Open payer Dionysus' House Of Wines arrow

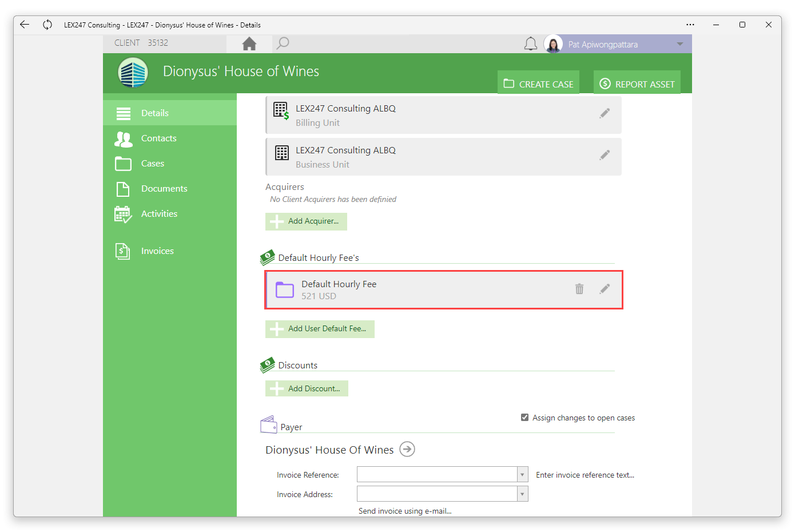tap(407, 449)
